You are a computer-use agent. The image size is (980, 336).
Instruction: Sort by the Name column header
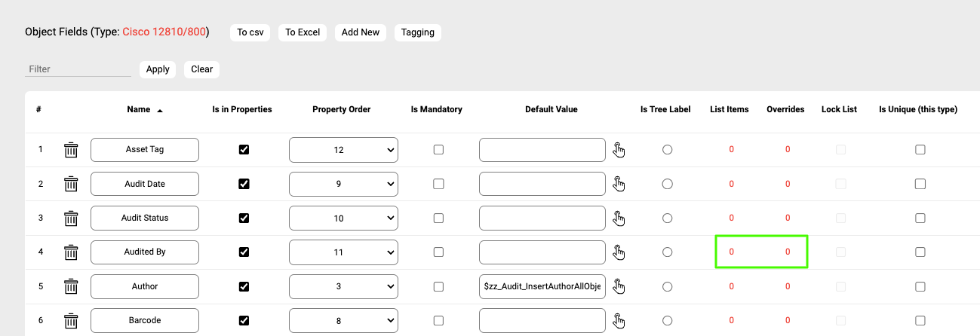point(139,109)
